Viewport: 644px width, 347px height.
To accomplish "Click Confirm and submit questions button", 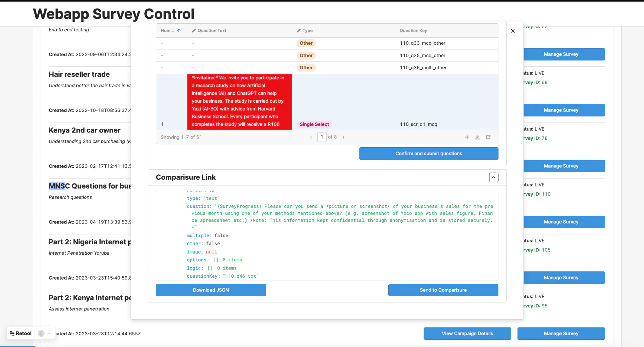I will coord(429,153).
